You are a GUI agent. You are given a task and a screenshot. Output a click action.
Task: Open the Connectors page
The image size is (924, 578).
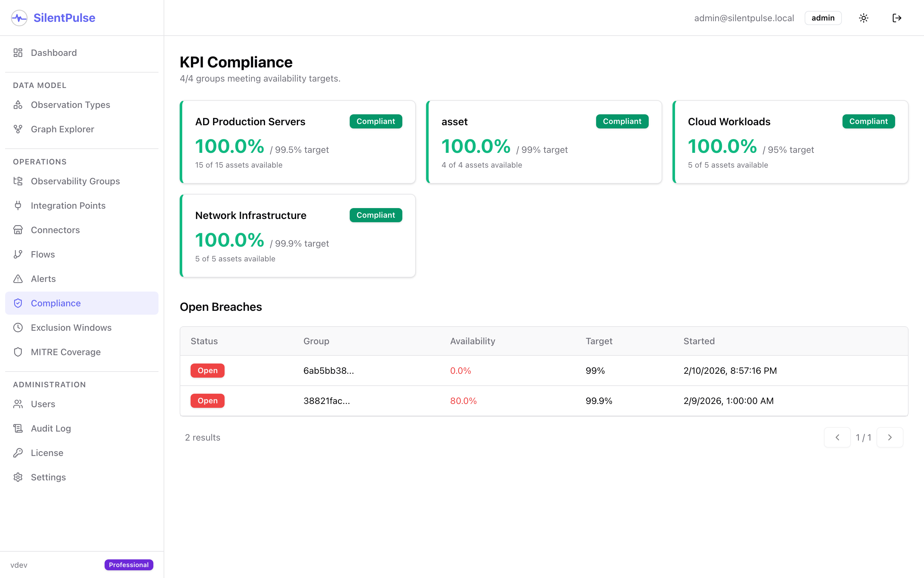(82, 230)
